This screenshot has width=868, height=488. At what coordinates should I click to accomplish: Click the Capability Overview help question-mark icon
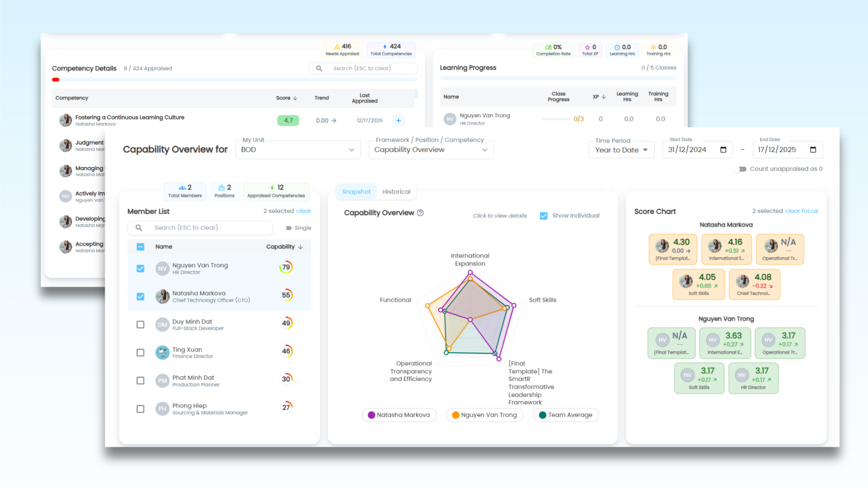(420, 213)
